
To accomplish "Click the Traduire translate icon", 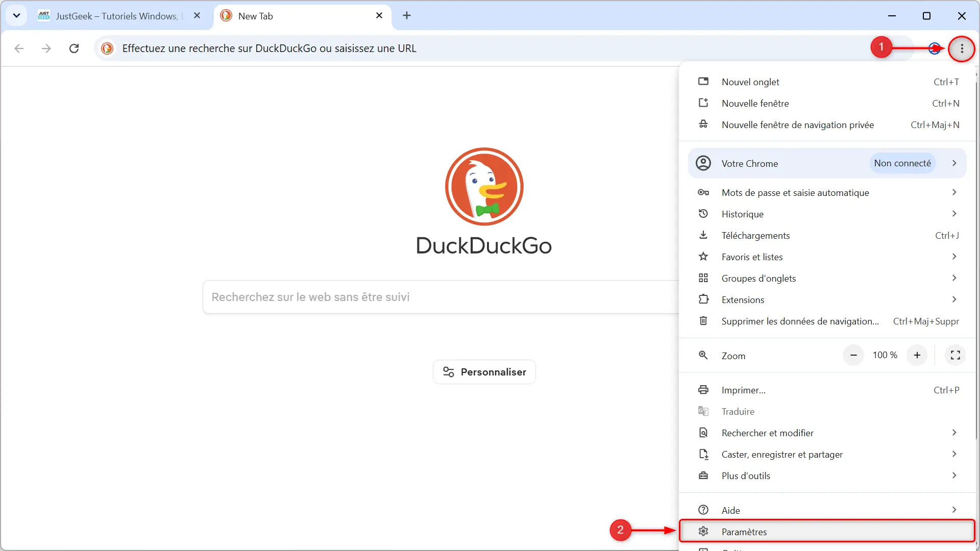I will coord(703,411).
